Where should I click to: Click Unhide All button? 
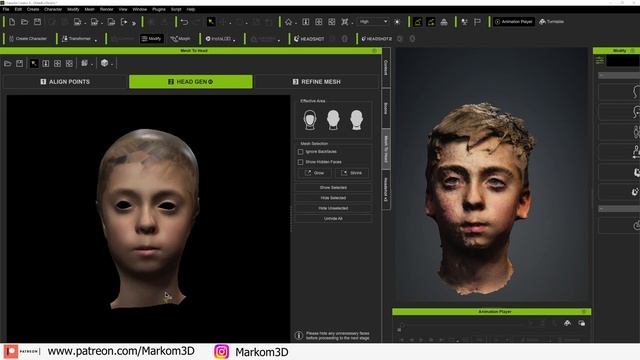(x=333, y=219)
